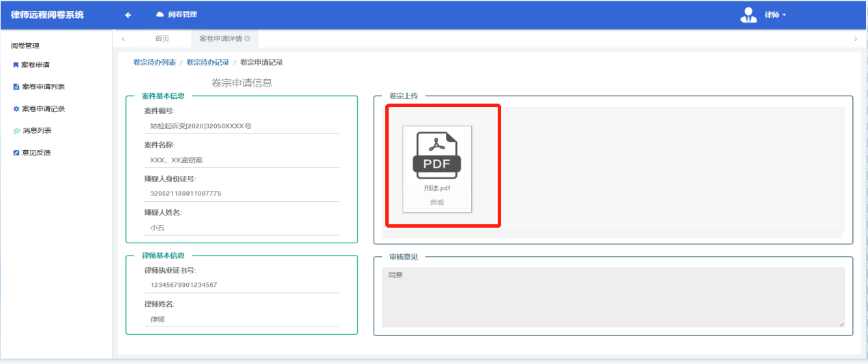
Task: Go to 卷宗待办列表 breadcrumb link
Action: click(x=154, y=63)
